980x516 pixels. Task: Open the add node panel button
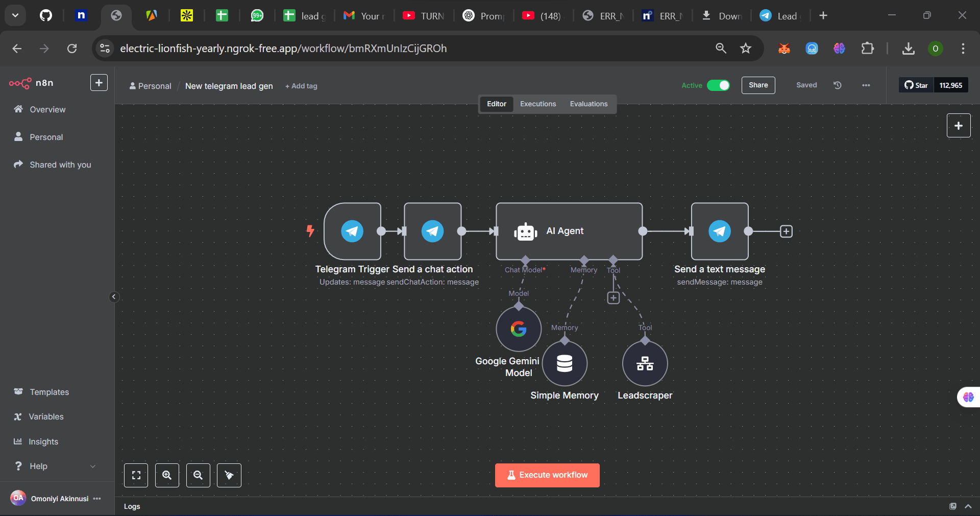(x=959, y=126)
